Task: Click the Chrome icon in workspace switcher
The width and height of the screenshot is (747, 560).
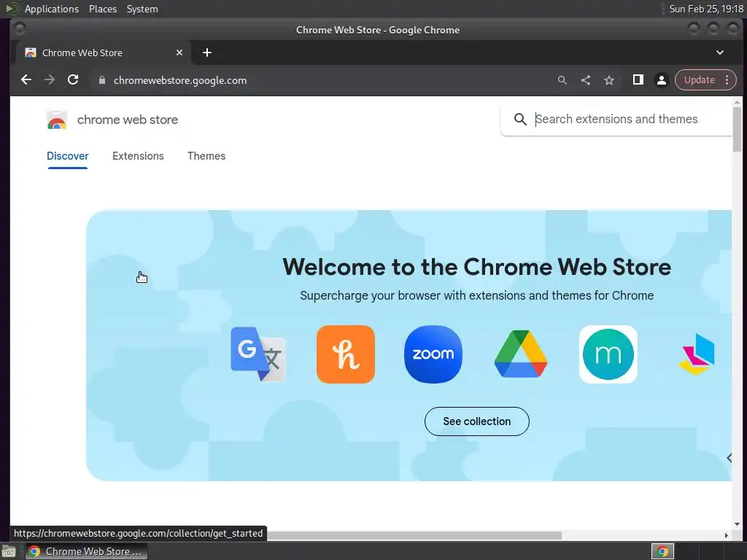Action: pos(662,551)
